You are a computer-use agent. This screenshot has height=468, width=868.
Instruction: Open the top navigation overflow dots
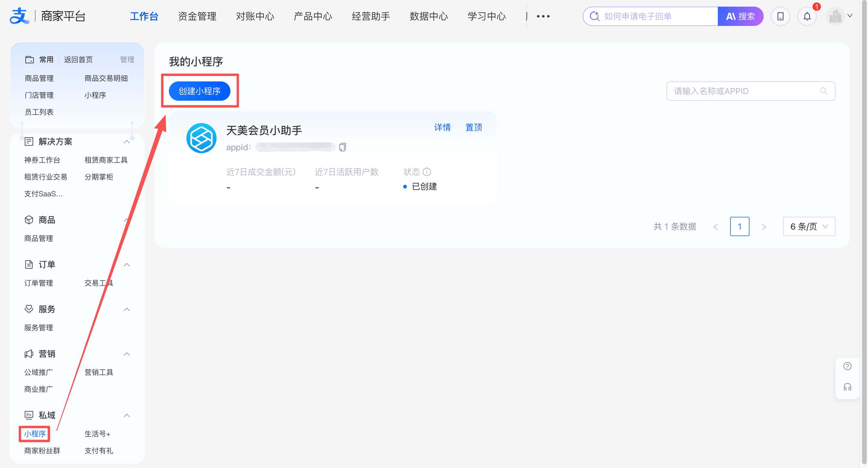[543, 16]
